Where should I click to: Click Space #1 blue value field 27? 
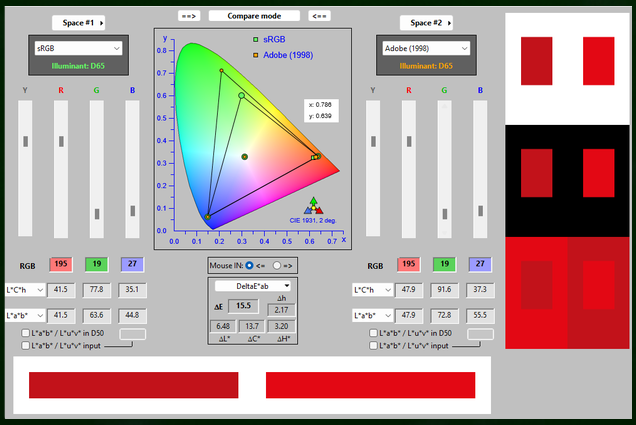tap(132, 264)
